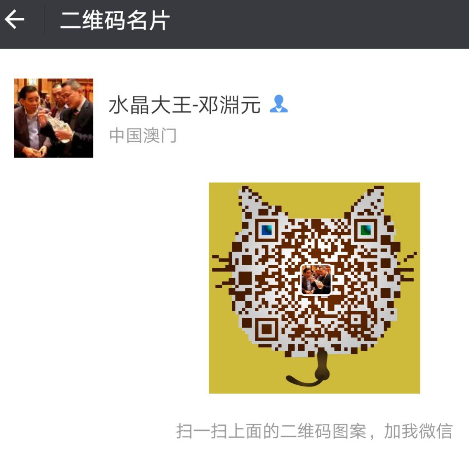Click the whiskers left of the cat face
469x476 pixels.
click(x=224, y=271)
